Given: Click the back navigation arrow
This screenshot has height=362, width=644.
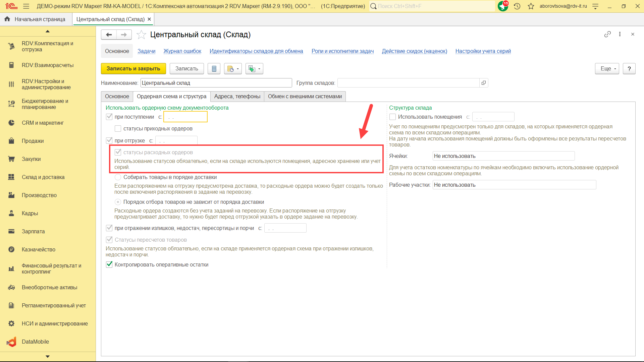Looking at the screenshot, I should click(109, 35).
